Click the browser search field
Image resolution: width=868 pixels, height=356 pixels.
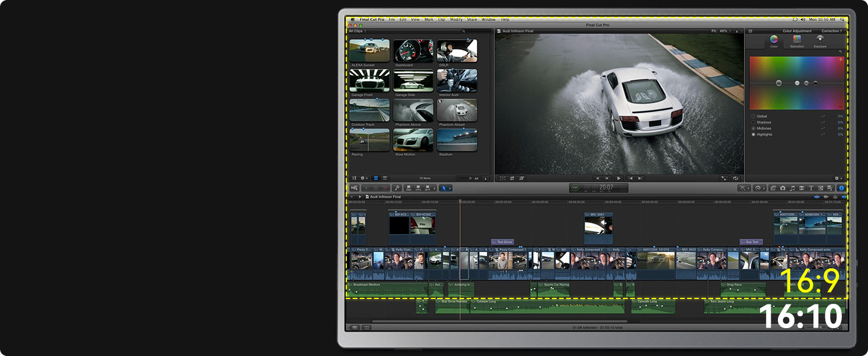477,31
